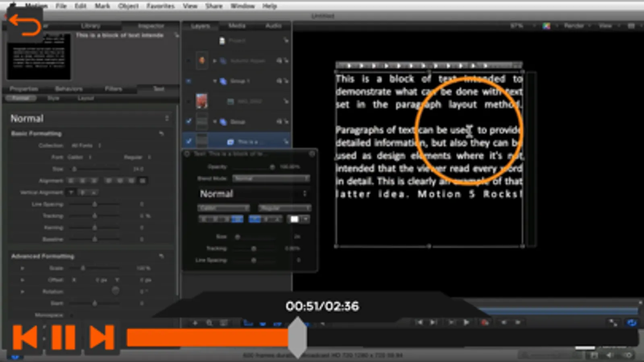
Task: Click lock icon on selected text layer
Action: coord(286,141)
